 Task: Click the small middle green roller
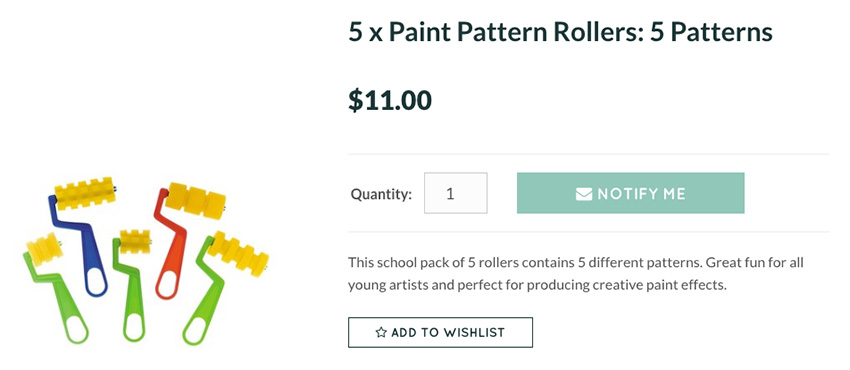click(132, 285)
